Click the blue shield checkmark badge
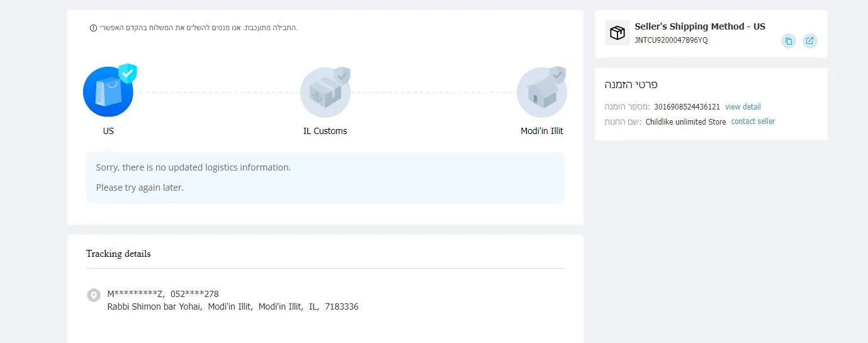This screenshot has width=868, height=343. (128, 73)
